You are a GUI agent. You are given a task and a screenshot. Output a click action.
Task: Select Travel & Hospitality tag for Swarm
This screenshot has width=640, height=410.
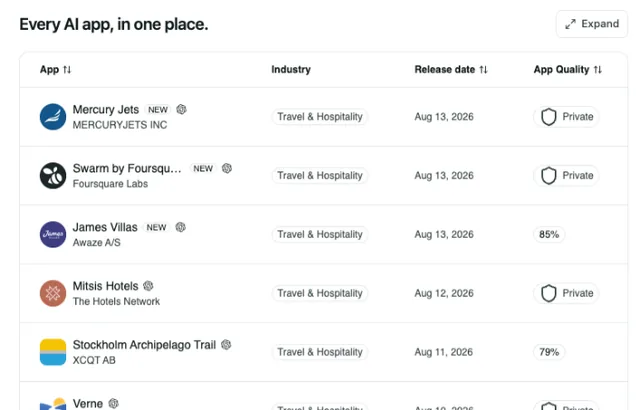(320, 175)
